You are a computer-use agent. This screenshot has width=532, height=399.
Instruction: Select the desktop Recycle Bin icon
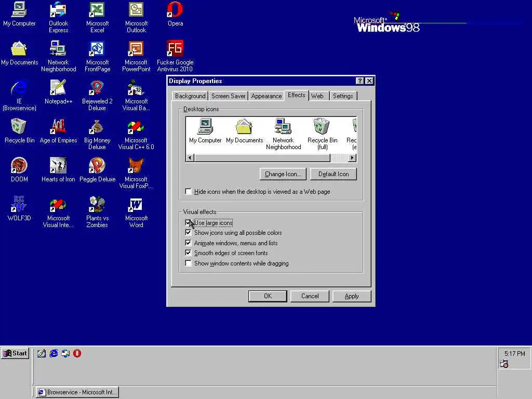(19, 131)
